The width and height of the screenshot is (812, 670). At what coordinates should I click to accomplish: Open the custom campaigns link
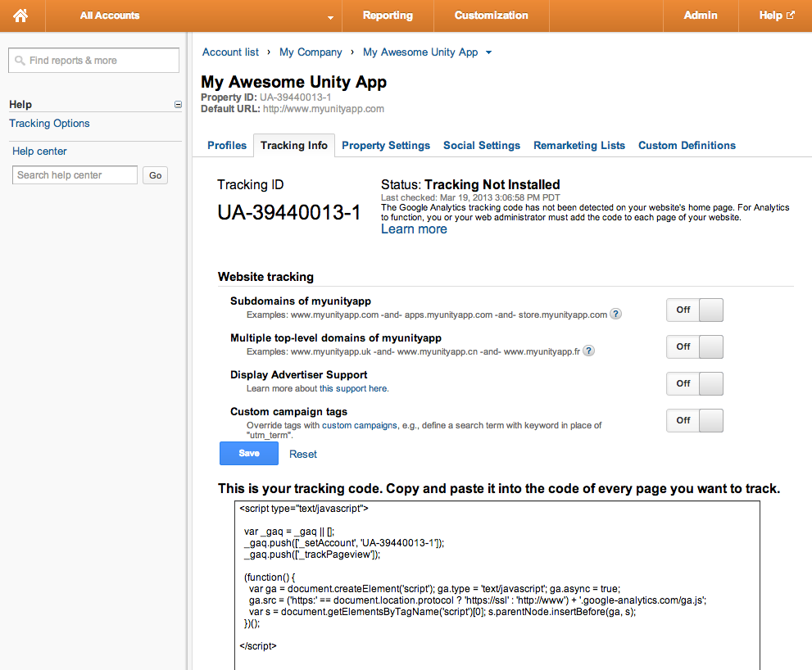click(360, 425)
